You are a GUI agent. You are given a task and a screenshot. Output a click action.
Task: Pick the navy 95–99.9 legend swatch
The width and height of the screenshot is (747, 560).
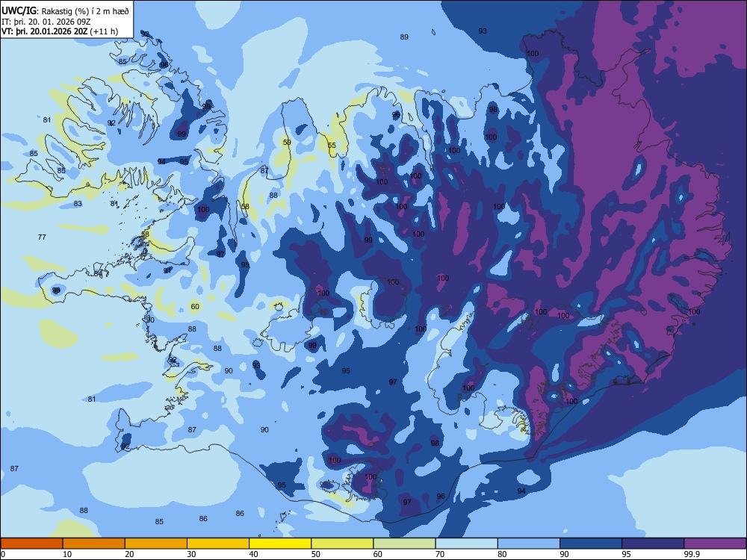pos(653,544)
